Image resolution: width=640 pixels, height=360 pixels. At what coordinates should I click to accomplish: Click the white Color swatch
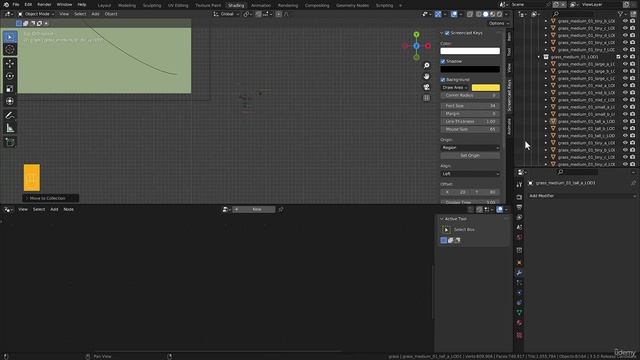(470, 51)
